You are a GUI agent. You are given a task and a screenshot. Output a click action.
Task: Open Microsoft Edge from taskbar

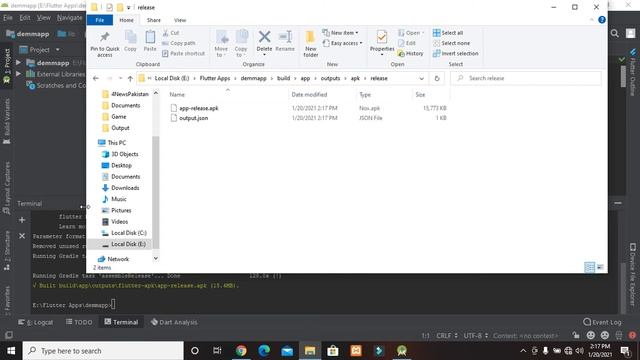[264, 351]
